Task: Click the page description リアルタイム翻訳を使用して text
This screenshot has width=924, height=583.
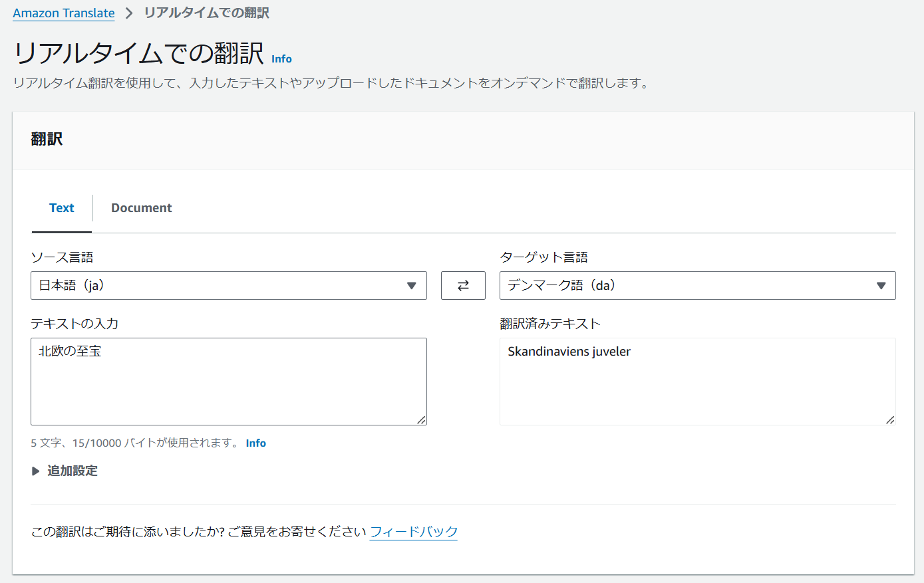Action: (331, 83)
